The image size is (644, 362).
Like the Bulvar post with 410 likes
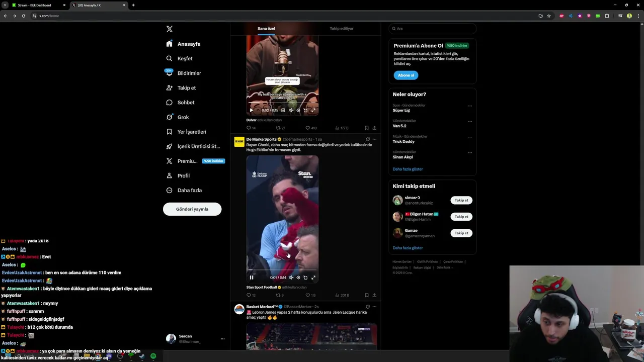pos(310,128)
